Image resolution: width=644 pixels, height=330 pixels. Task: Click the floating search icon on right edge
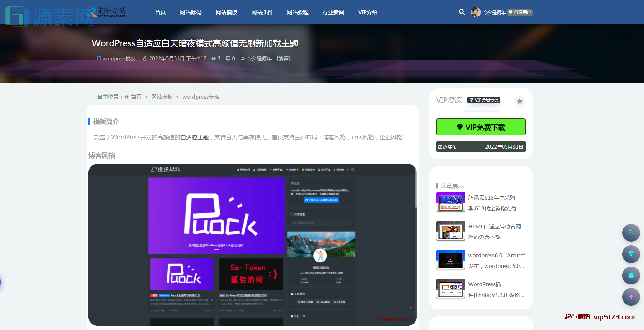pyautogui.click(x=631, y=233)
